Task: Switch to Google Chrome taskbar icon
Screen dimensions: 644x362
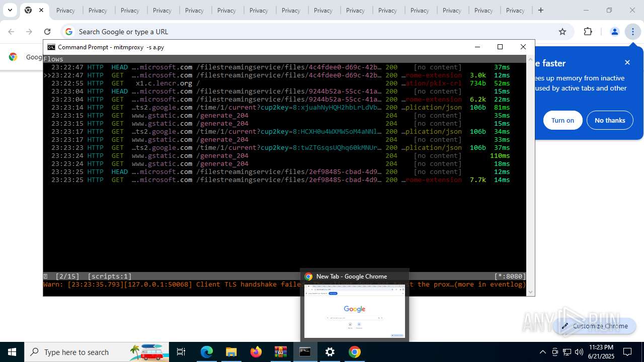Action: pyautogui.click(x=355, y=352)
